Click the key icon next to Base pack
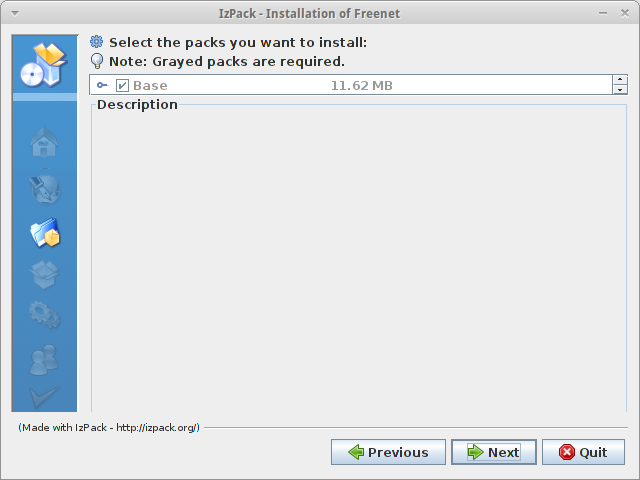The height and width of the screenshot is (480, 640). point(102,85)
